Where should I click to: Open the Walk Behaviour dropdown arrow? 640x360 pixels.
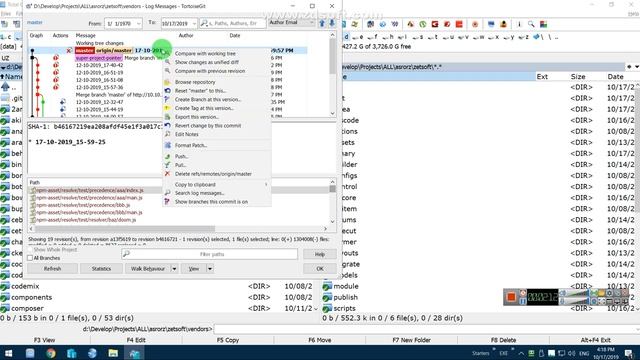coord(174,269)
